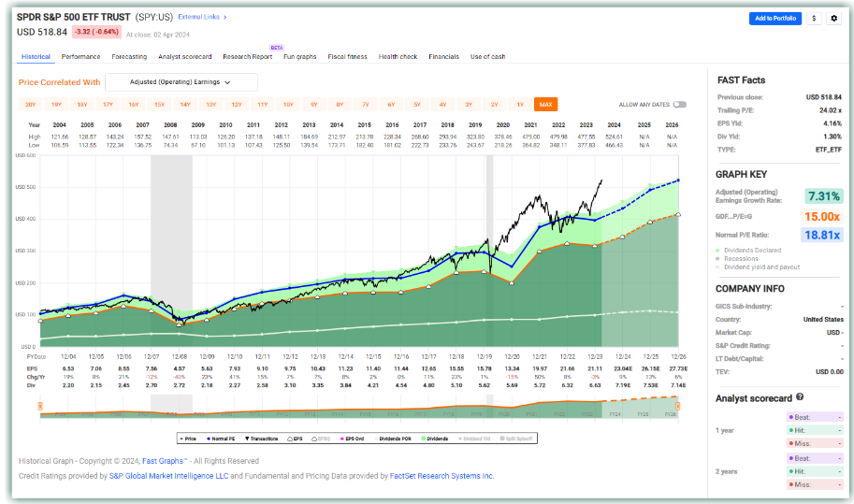Click the 18.81x Normal P/E swatch

(x=822, y=235)
